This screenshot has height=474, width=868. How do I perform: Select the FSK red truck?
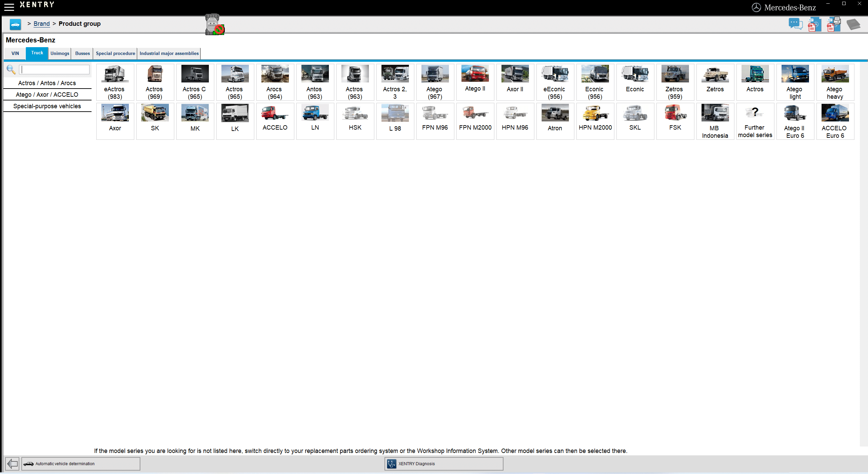[x=675, y=121]
